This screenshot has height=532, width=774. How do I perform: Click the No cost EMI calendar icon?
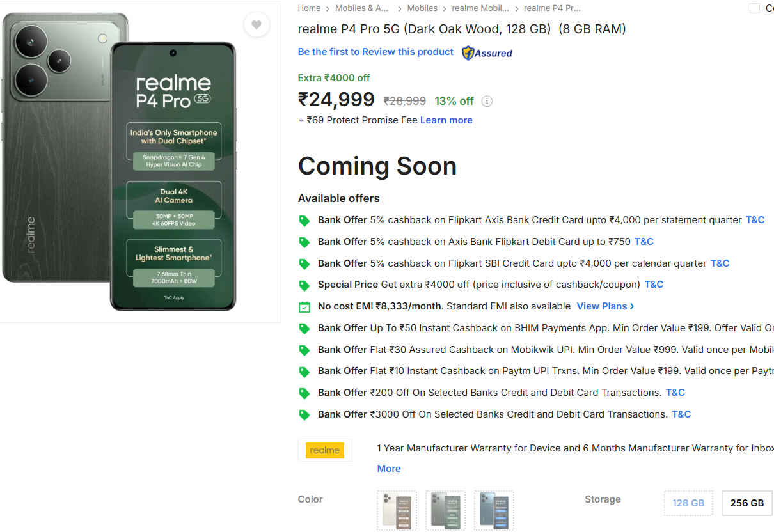tap(304, 307)
